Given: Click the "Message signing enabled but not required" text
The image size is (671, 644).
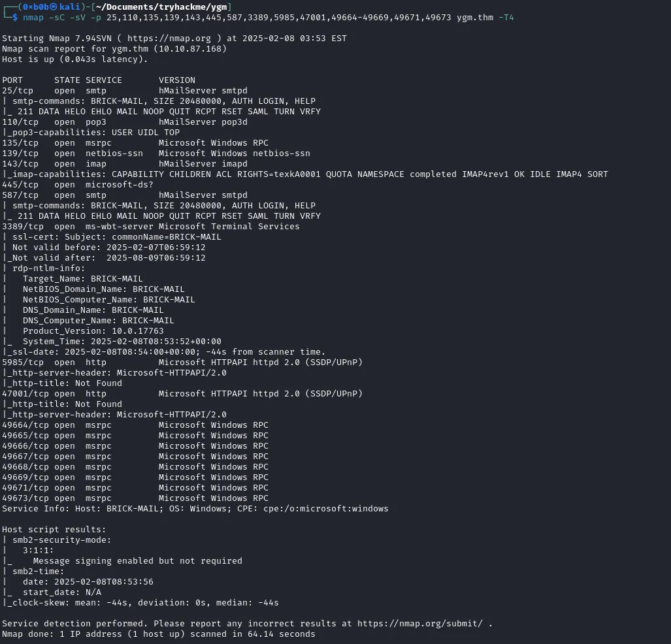Looking at the screenshot, I should tap(137, 561).
